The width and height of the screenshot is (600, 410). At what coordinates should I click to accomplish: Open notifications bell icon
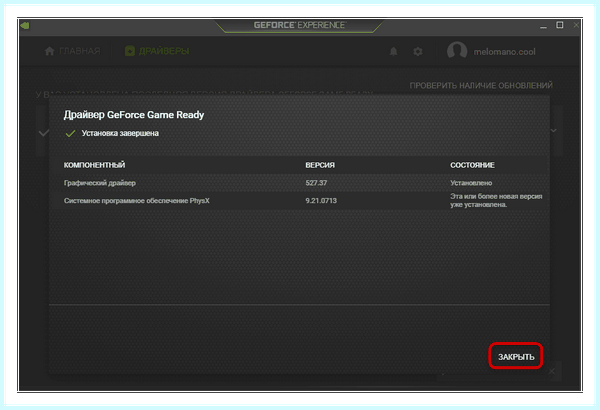click(x=393, y=51)
